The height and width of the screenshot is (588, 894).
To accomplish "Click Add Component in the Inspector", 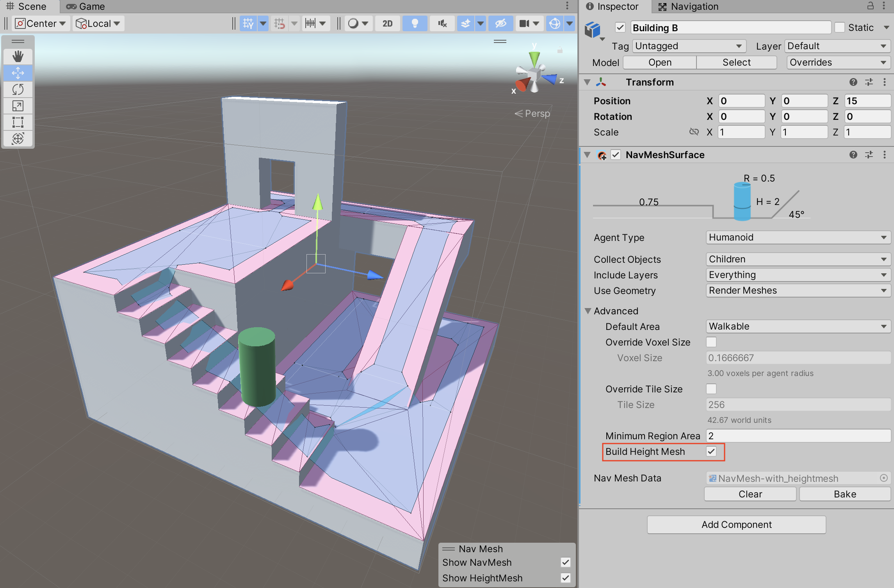I will [x=736, y=524].
